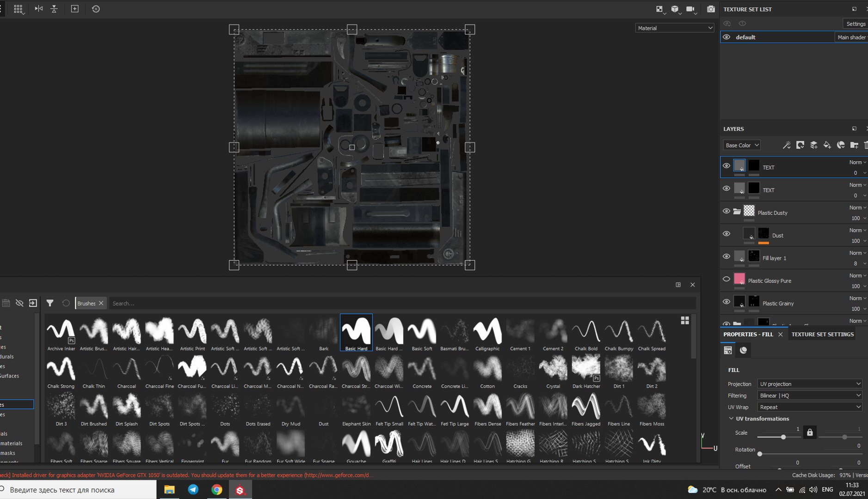The image size is (868, 499).
Task: Toggle visibility of the Plastic Glossy Pure layer
Action: point(726,279)
